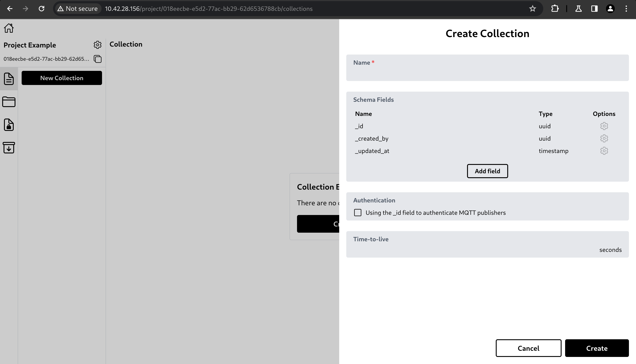
Task: Open the Chrome extensions puzzle menu
Action: [555, 9]
